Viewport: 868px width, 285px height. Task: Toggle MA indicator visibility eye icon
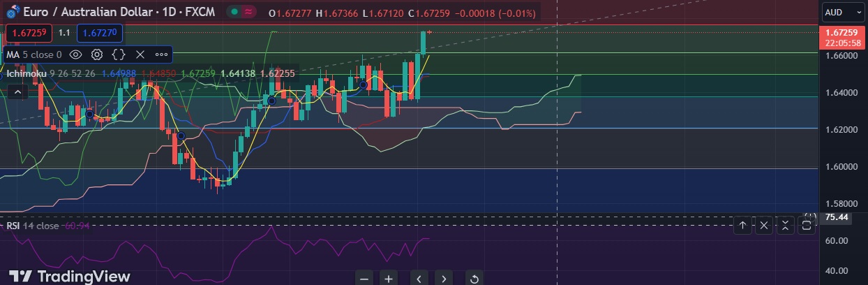76,54
